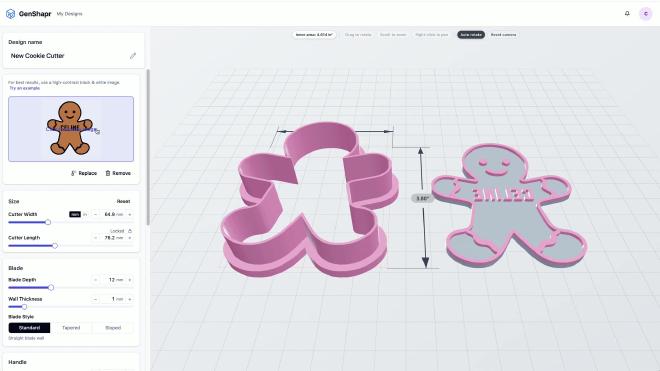Click the Cutter Length value field
660x371 pixels.
coord(113,238)
